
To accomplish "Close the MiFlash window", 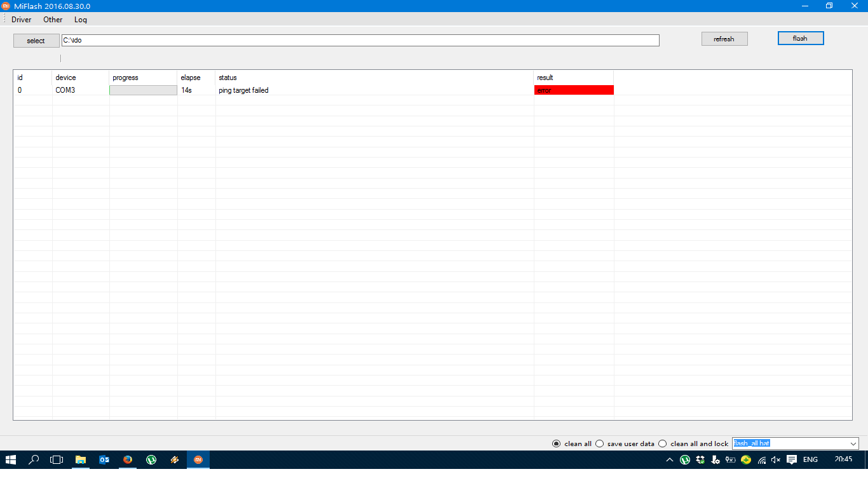I will (855, 6).
